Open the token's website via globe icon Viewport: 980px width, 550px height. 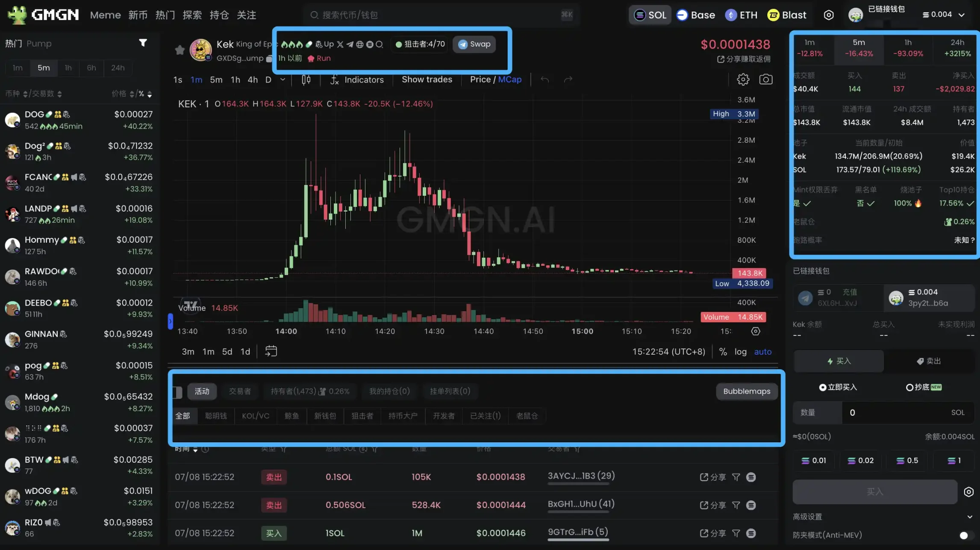[x=361, y=44]
